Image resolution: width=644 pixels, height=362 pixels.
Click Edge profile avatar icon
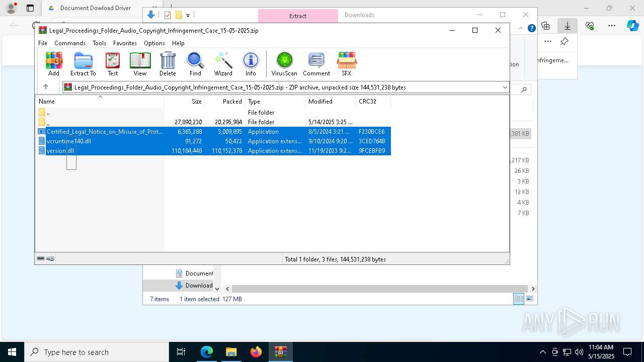[11, 8]
